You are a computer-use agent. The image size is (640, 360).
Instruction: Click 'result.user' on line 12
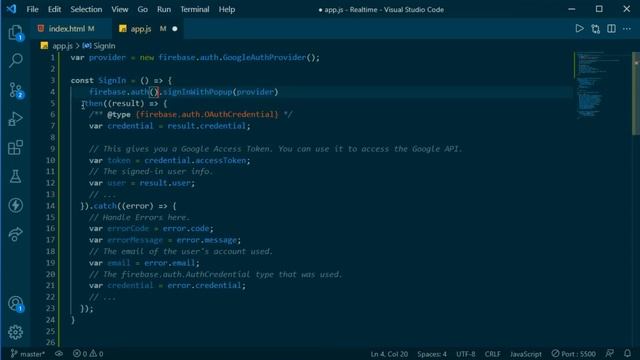click(165, 183)
